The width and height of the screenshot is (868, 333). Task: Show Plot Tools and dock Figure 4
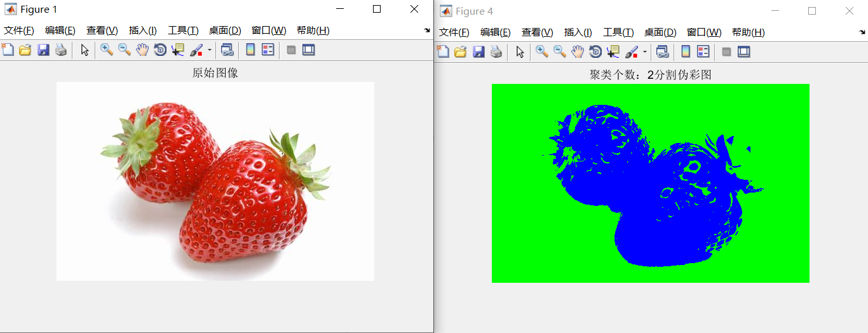click(744, 51)
